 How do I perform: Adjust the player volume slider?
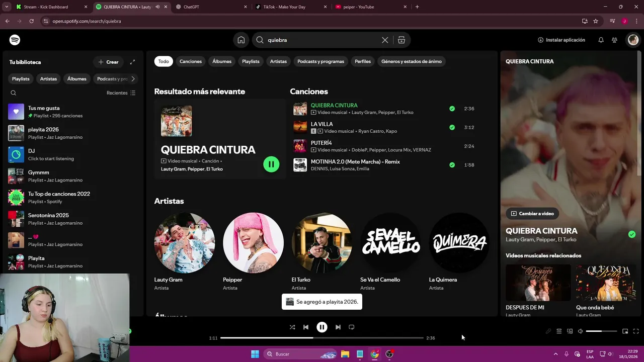pos(601,331)
